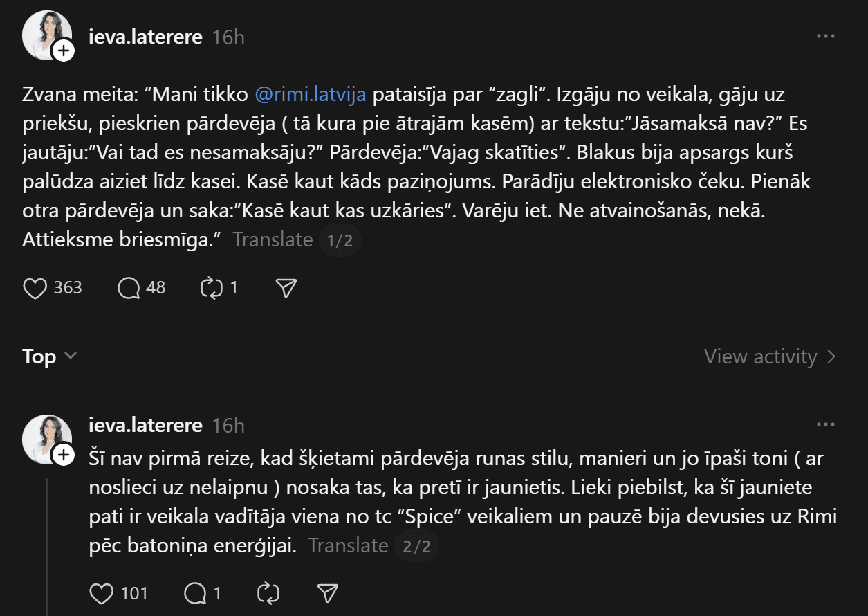Translate the second reply text
The width and height of the screenshot is (868, 616).
348,545
